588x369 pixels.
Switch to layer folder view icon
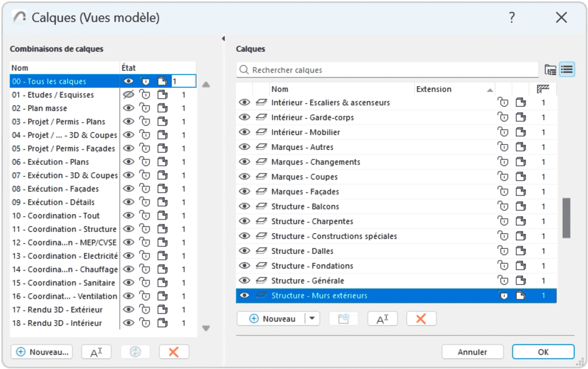[x=550, y=70]
